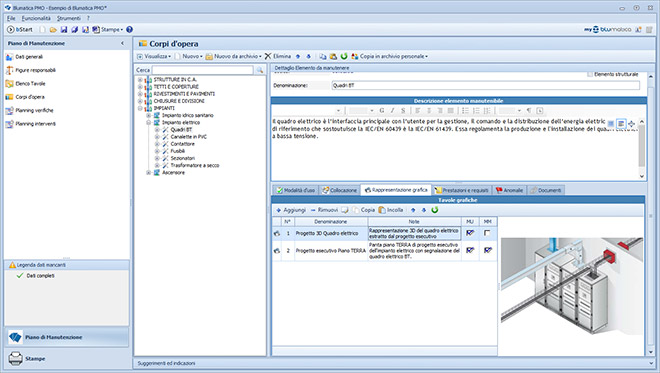Viewport: 660px width, 373px height.
Task: Click the bStart toolbar button
Action: pyautogui.click(x=20, y=29)
